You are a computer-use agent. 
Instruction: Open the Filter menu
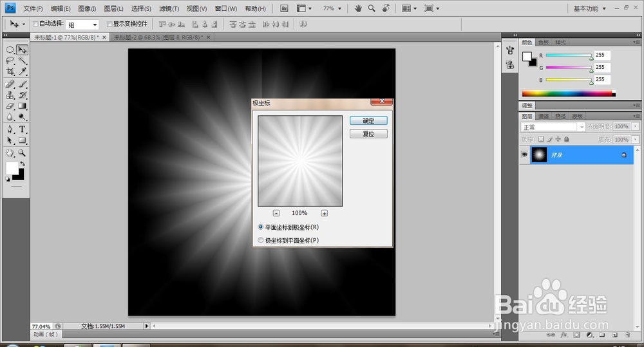coord(169,8)
